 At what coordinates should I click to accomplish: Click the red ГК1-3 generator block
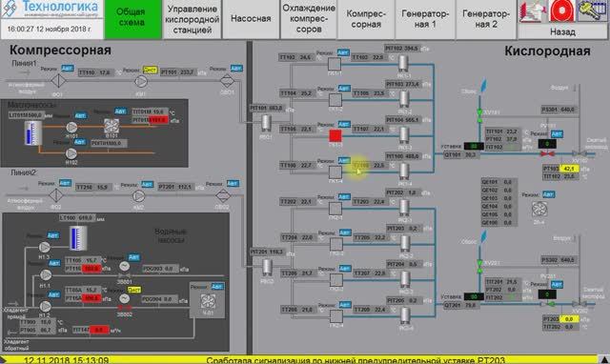point(335,135)
